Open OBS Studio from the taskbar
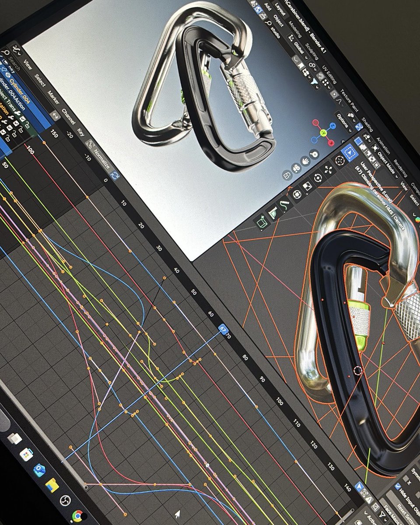 click(65, 500)
